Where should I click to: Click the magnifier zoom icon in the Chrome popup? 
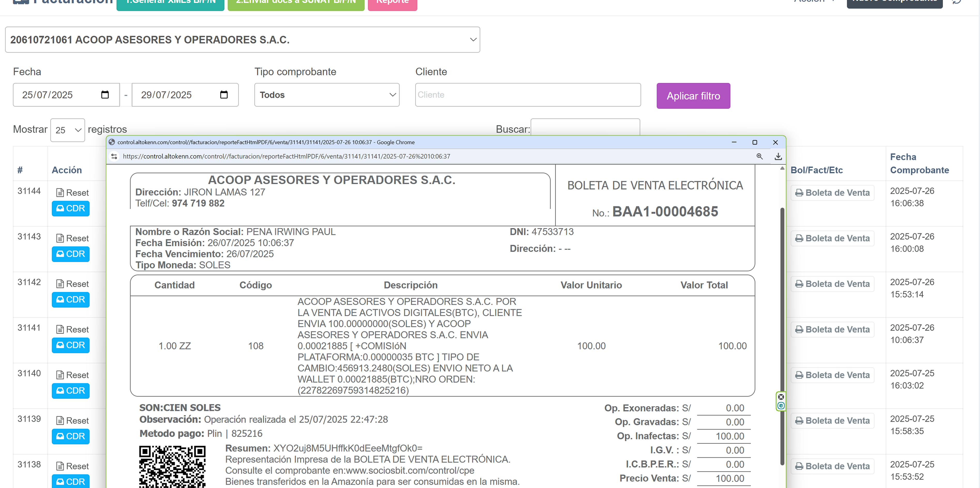pyautogui.click(x=760, y=156)
